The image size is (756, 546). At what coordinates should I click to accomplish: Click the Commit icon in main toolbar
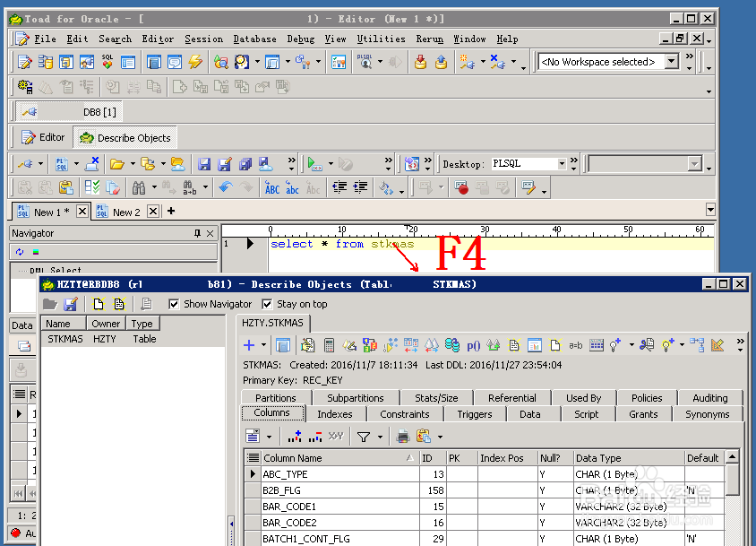[420, 62]
